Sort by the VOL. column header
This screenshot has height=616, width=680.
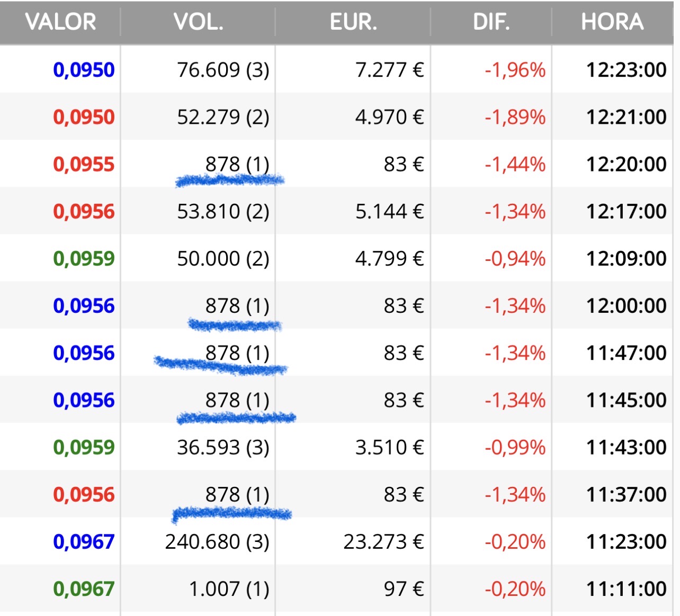[x=198, y=22]
